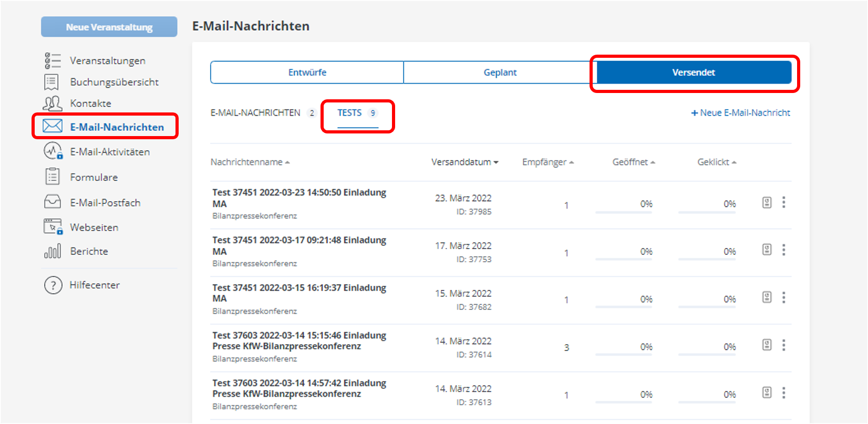
Task: Click the Kontakte people icon
Action: click(53, 104)
